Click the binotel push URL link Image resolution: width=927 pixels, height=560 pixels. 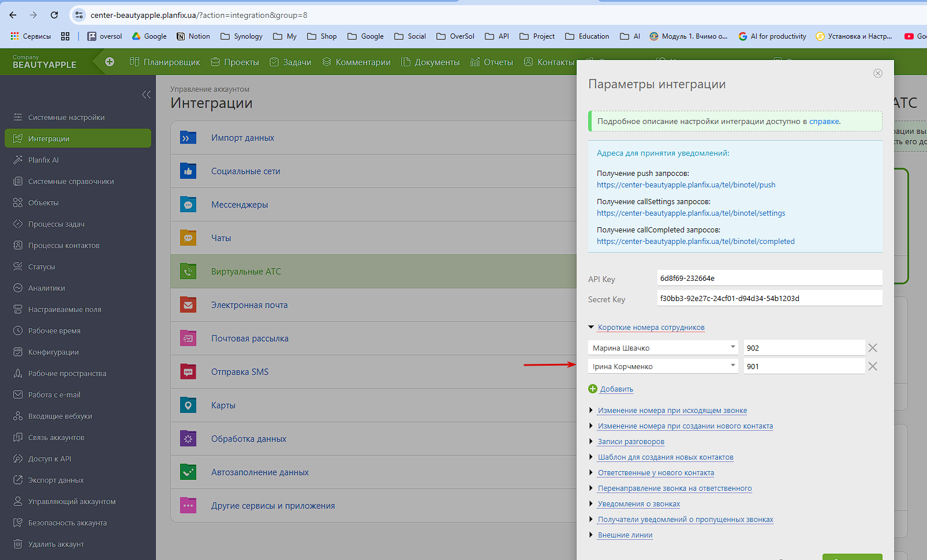pyautogui.click(x=686, y=185)
